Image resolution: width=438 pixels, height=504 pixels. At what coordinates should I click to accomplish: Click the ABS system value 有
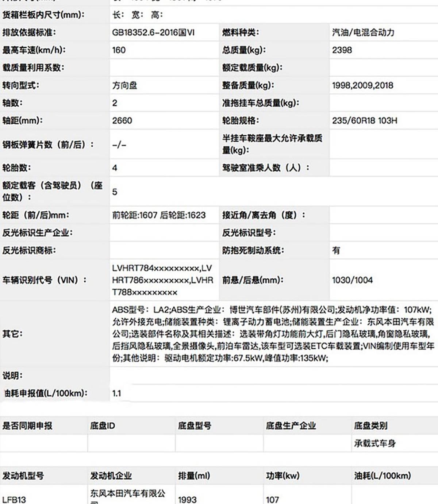pos(336,250)
